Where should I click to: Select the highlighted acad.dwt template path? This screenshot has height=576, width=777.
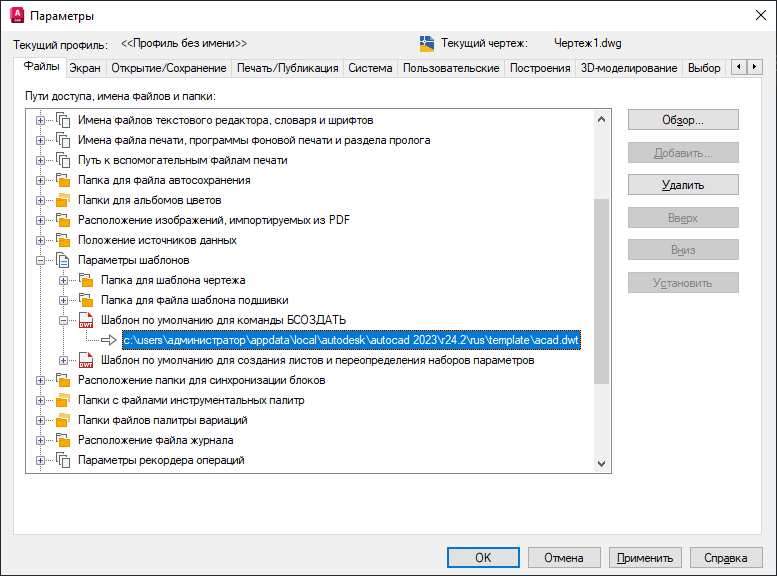[x=351, y=340]
